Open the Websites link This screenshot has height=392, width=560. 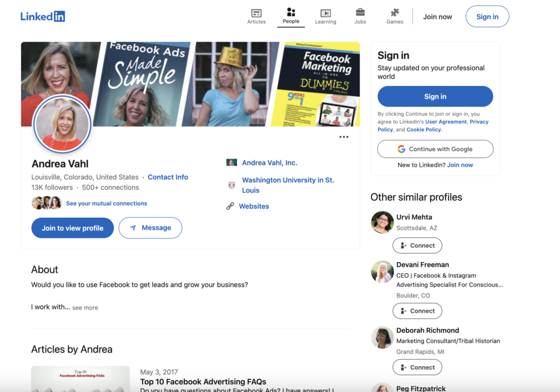(x=254, y=206)
